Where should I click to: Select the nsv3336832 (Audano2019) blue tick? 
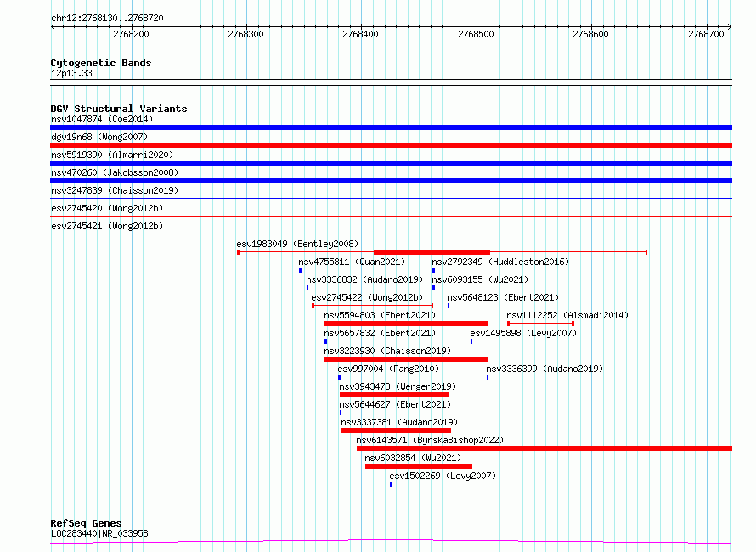point(307,288)
